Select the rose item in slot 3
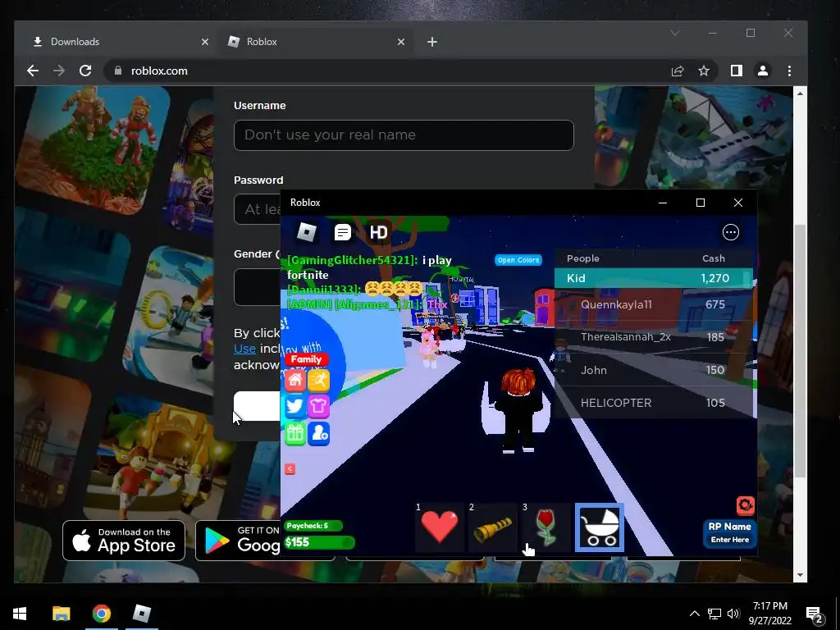The height and width of the screenshot is (630, 840). click(546, 527)
